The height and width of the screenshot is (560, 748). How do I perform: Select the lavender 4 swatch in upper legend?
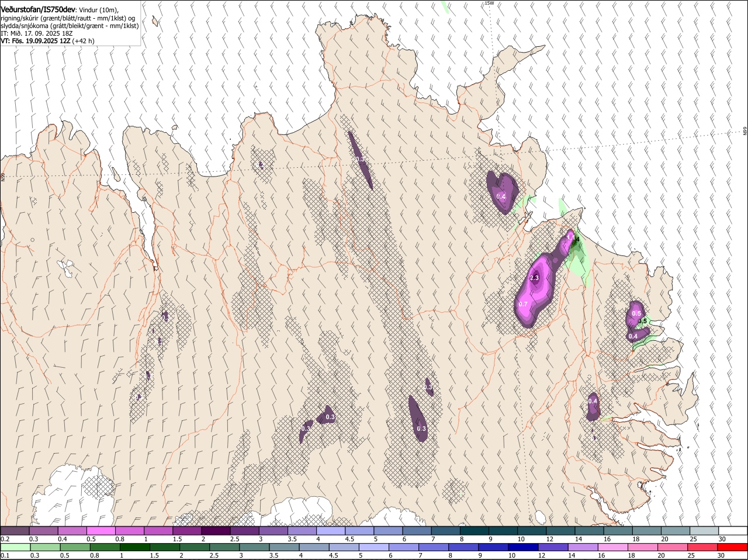331,531
